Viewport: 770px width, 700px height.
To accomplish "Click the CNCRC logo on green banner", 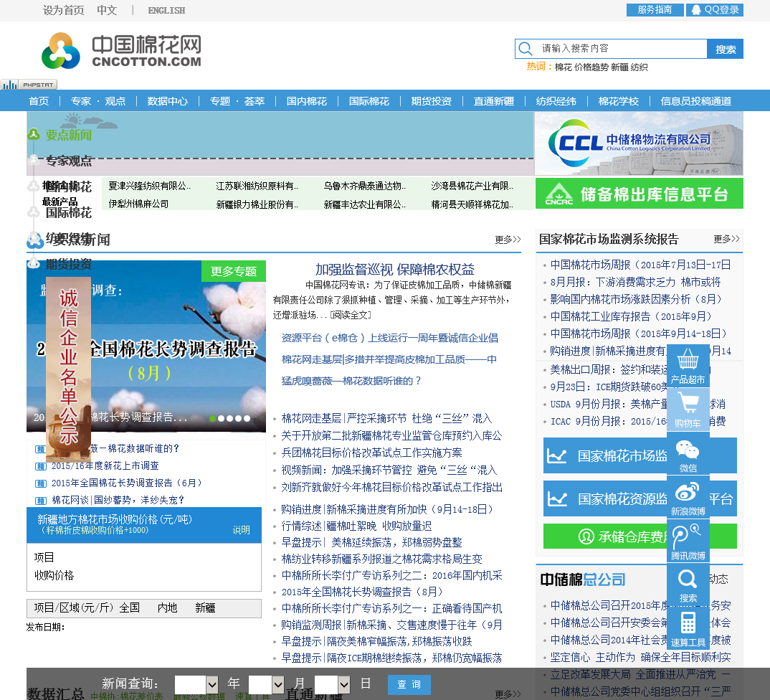I will (559, 194).
